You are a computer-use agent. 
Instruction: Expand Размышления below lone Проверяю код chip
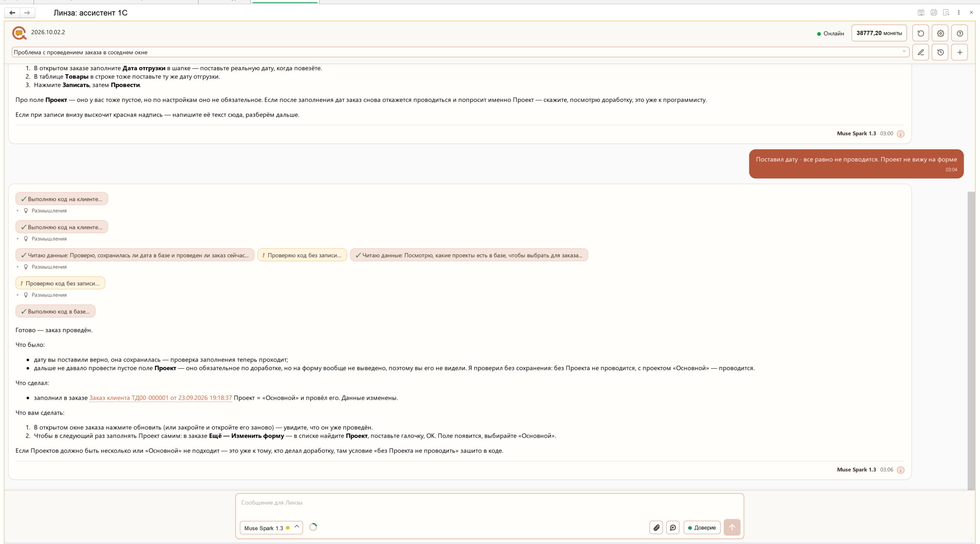pos(42,295)
